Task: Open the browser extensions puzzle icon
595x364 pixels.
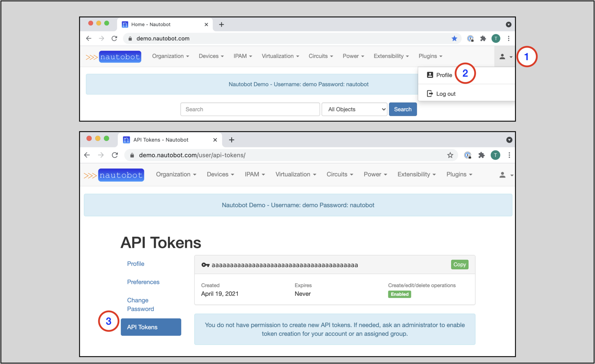Action: tap(483, 38)
